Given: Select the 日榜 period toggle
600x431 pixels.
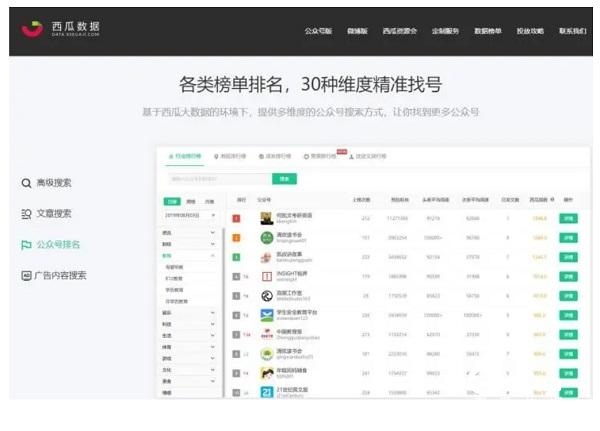Looking at the screenshot, I should pyautogui.click(x=172, y=201).
